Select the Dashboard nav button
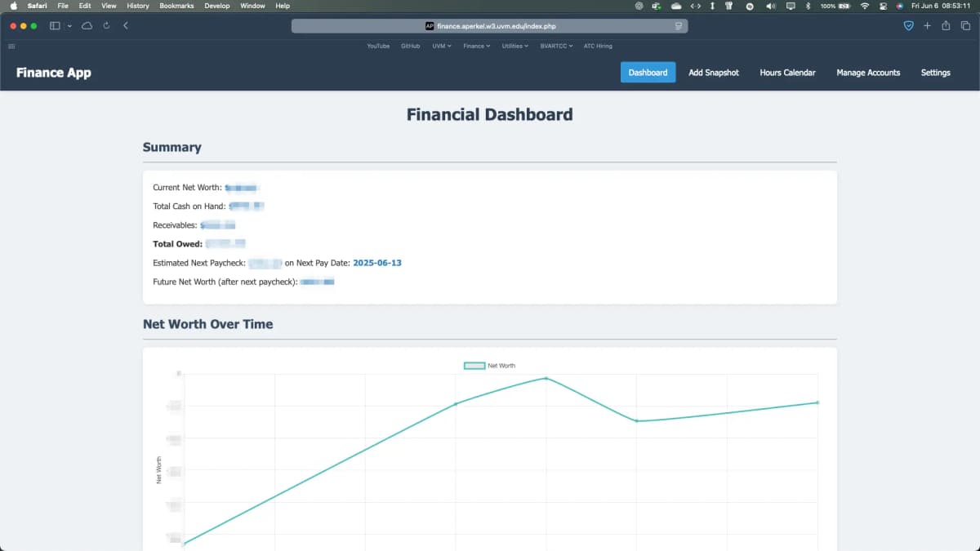 click(648, 73)
